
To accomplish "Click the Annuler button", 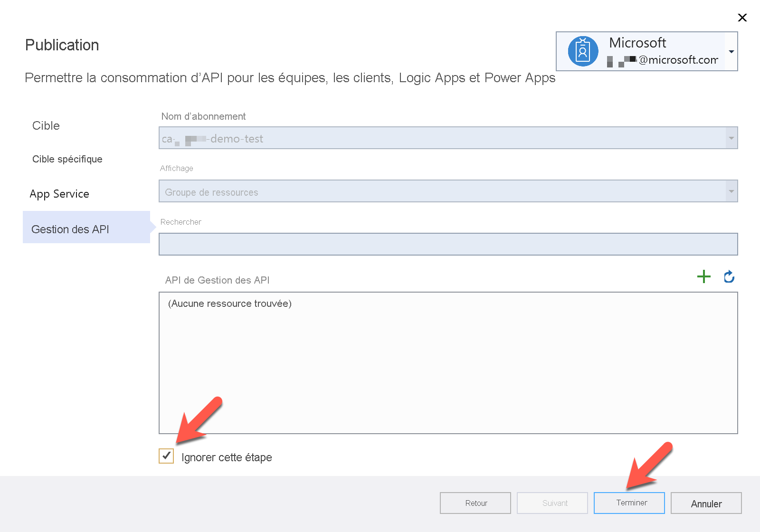I will tap(706, 503).
